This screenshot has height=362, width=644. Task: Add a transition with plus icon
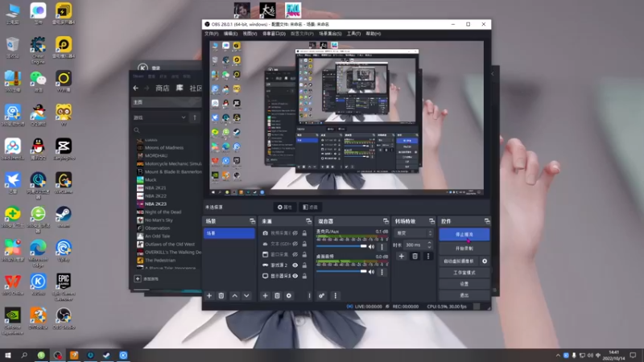click(401, 256)
